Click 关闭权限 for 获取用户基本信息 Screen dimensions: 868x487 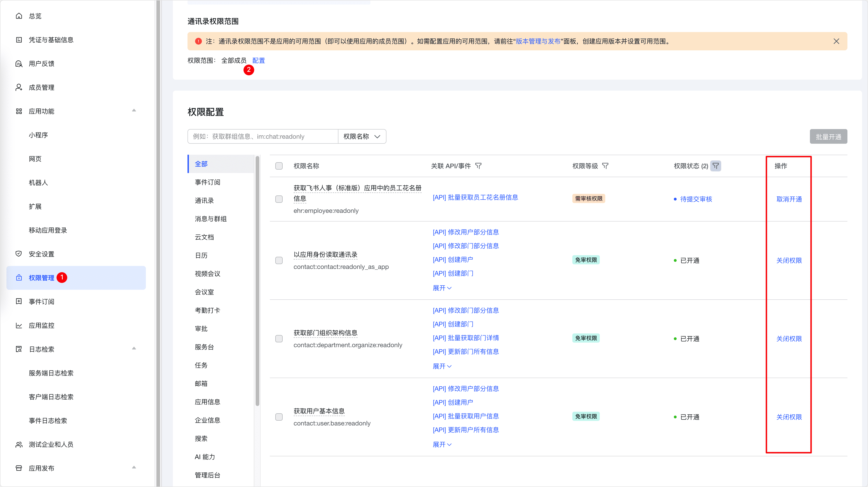(x=789, y=417)
